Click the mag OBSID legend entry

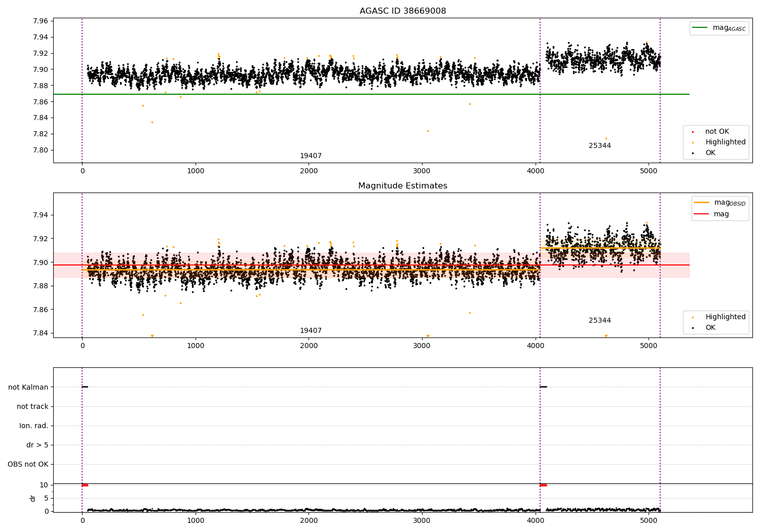pos(720,203)
